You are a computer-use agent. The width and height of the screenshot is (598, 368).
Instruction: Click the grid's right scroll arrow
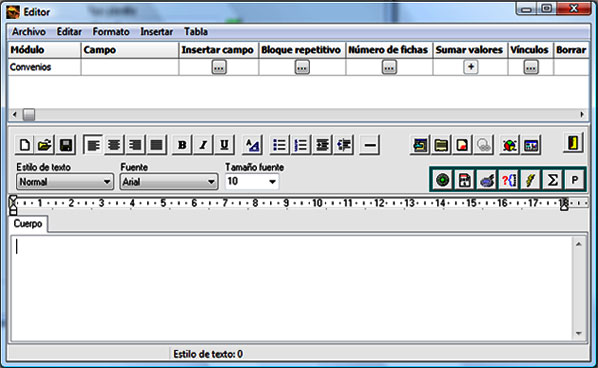pyautogui.click(x=582, y=114)
